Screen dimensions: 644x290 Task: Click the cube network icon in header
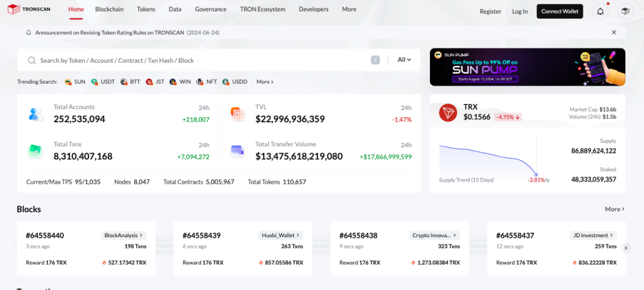coord(625,11)
